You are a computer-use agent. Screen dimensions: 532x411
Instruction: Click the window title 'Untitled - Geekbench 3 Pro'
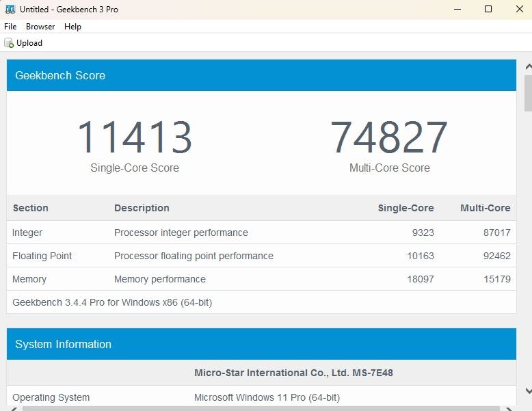pos(69,9)
